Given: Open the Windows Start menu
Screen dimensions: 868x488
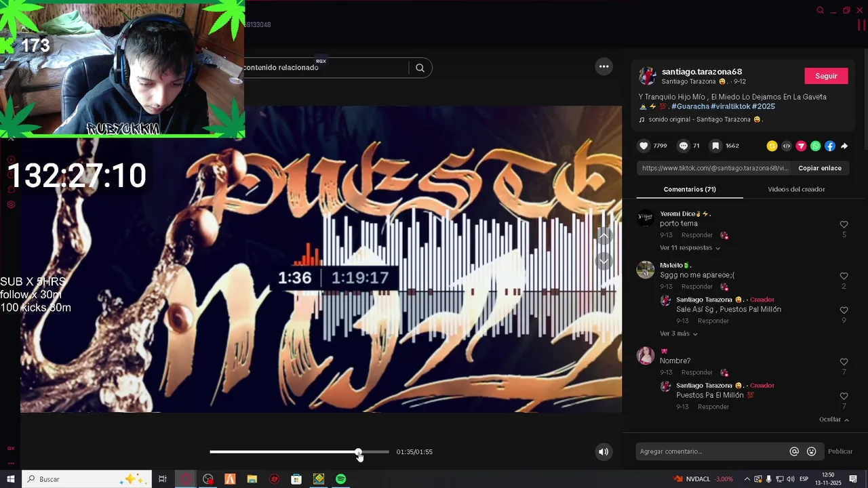Looking at the screenshot, I should (11, 479).
